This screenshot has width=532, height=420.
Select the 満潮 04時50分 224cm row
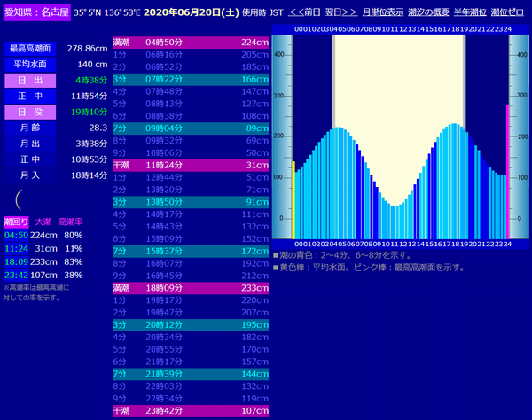(x=192, y=42)
